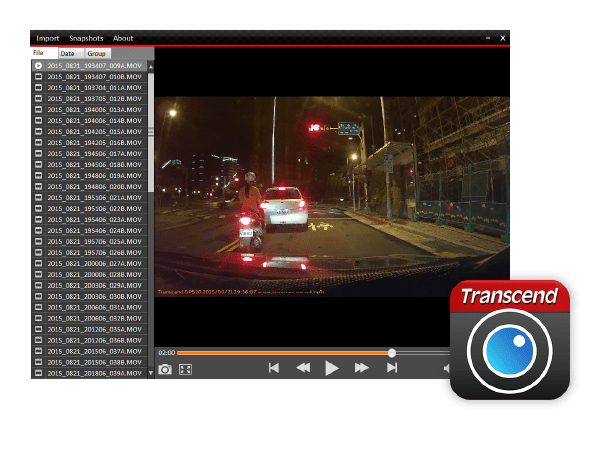Click the film icon beside 2015_0821_193705_012B.MOV
The image size is (600, 450).
coord(39,99)
